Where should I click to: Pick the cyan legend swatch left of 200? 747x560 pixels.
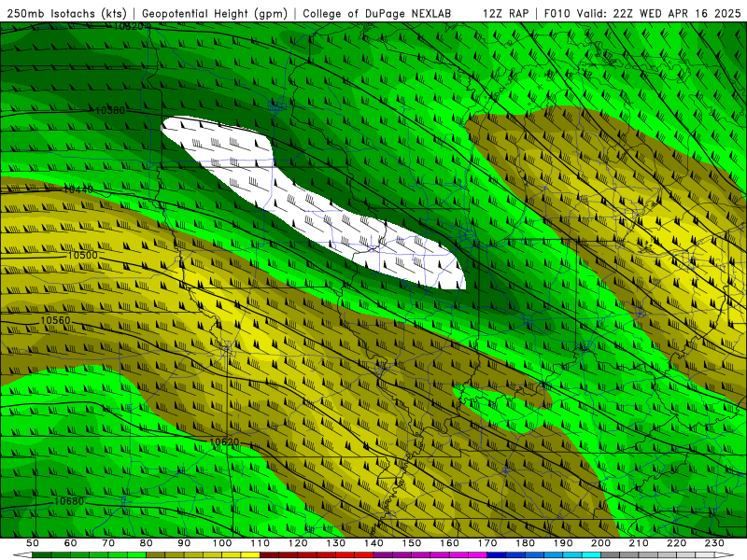591,555
